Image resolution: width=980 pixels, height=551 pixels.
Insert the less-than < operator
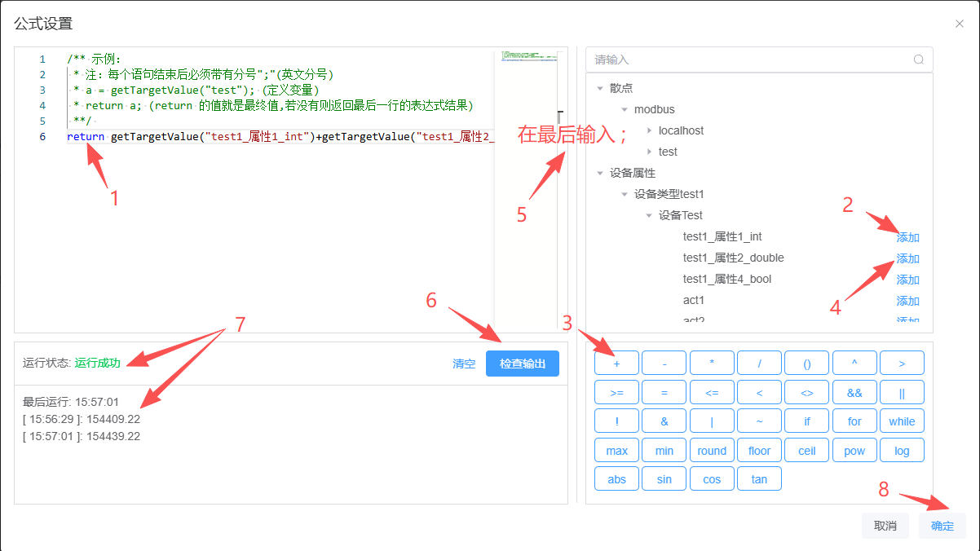pyautogui.click(x=759, y=392)
